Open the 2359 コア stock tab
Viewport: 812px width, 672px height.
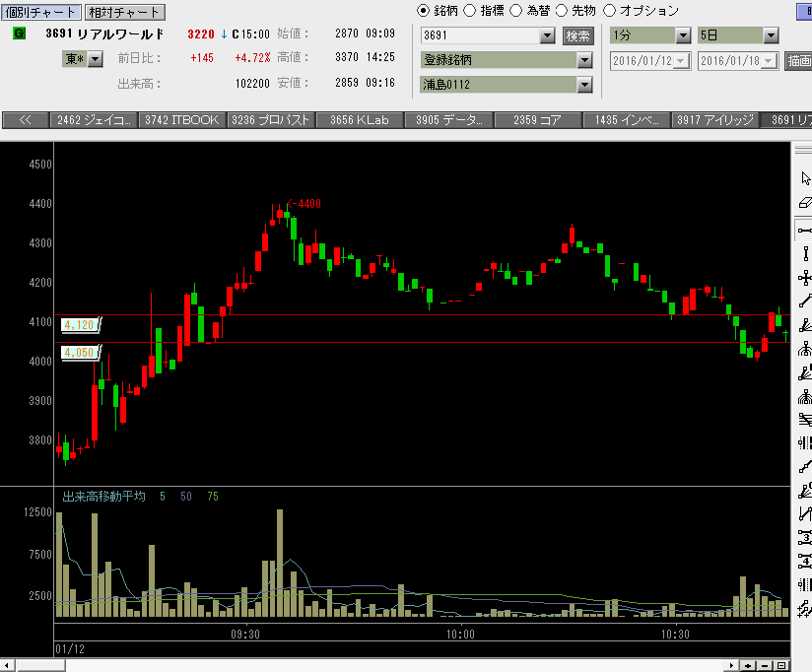pyautogui.click(x=537, y=120)
